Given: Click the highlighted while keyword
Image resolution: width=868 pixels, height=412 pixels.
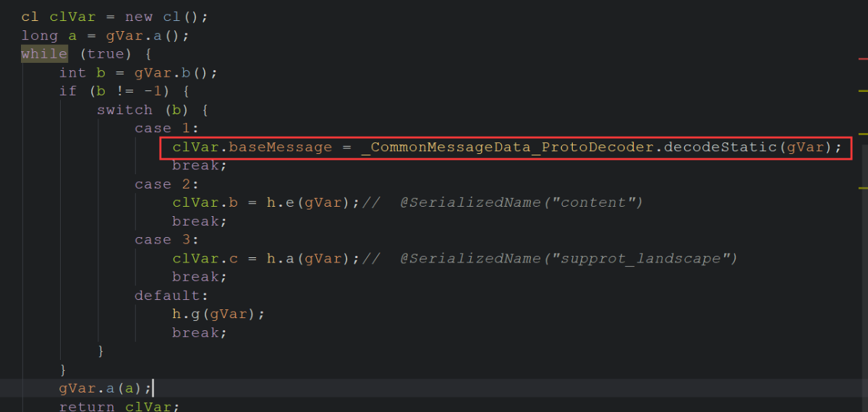Looking at the screenshot, I should (44, 54).
